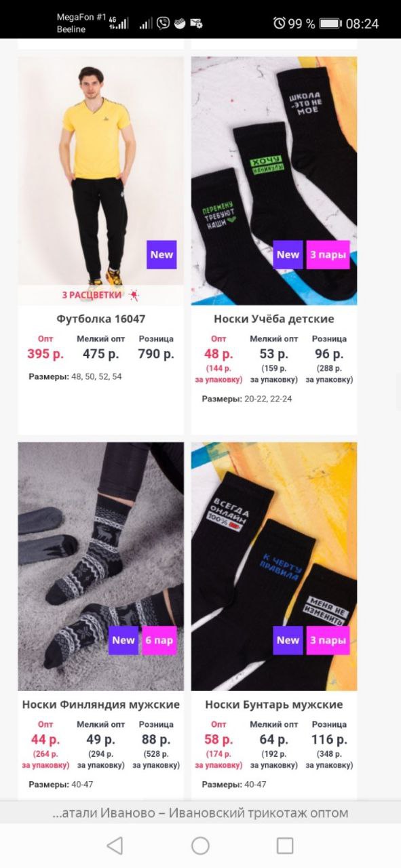The width and height of the screenshot is (401, 868).
Task: Tap the battery icon in the status bar
Action: tap(330, 24)
